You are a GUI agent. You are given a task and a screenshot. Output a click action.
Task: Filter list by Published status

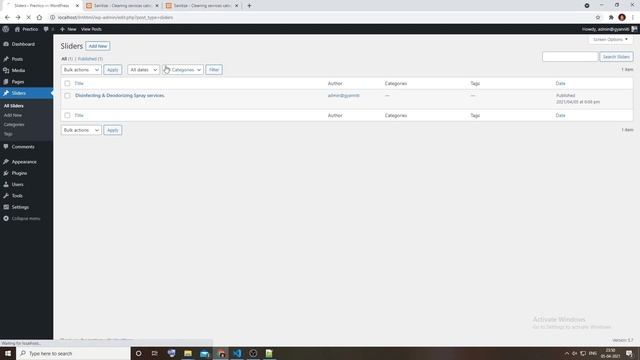pos(87,59)
